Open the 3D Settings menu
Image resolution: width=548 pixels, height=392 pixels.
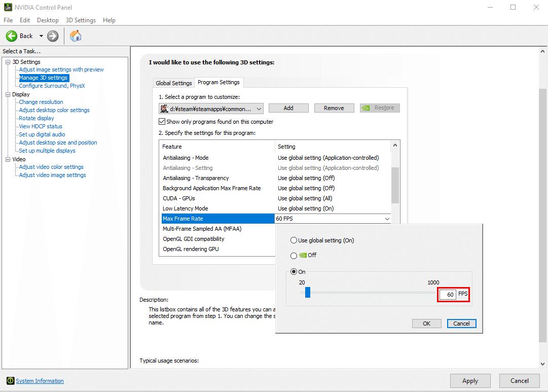(81, 20)
